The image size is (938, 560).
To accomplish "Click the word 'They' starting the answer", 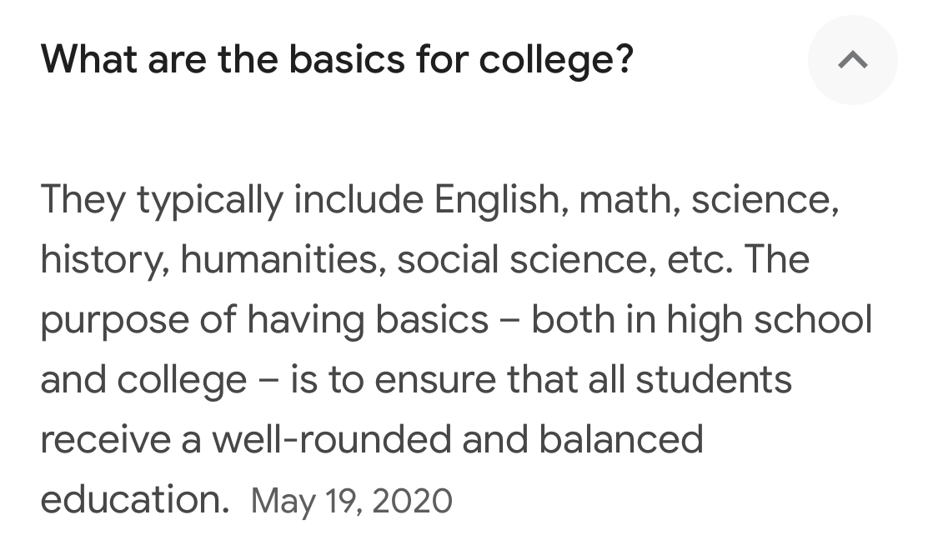I will pos(83,200).
